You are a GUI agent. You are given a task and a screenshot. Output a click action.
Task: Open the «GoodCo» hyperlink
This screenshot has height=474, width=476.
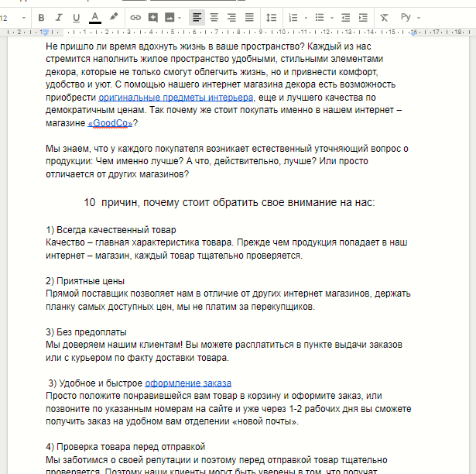[x=110, y=123]
